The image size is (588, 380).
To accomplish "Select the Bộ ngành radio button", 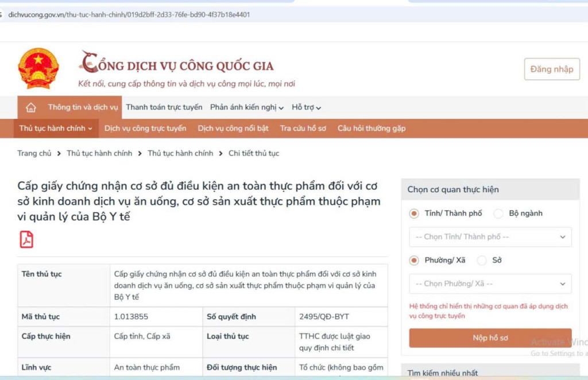I will click(x=498, y=214).
